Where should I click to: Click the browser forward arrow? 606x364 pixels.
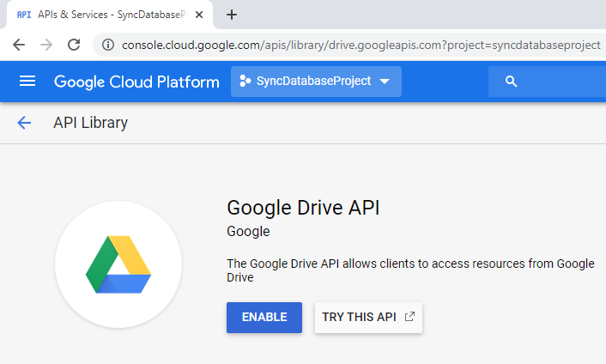tap(46, 45)
